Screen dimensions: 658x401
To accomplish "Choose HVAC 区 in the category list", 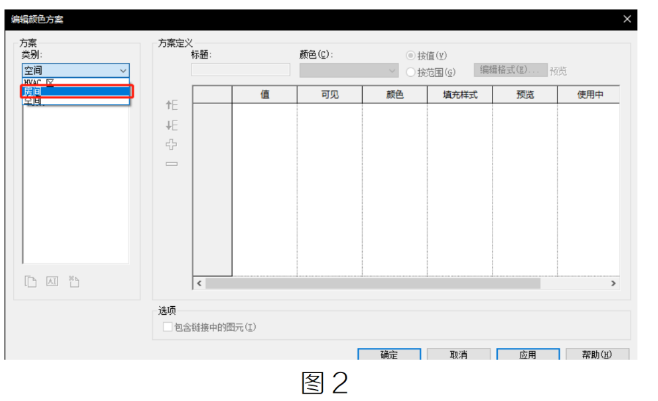I will (76, 82).
